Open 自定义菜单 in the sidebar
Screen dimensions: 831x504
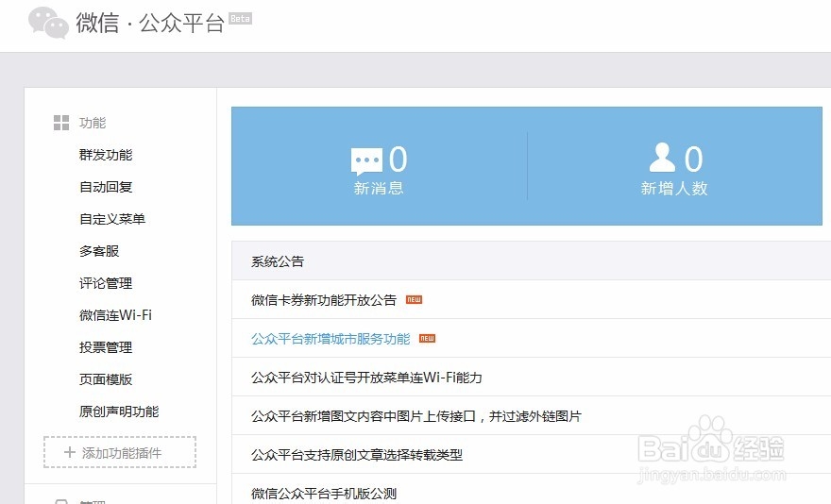112,219
